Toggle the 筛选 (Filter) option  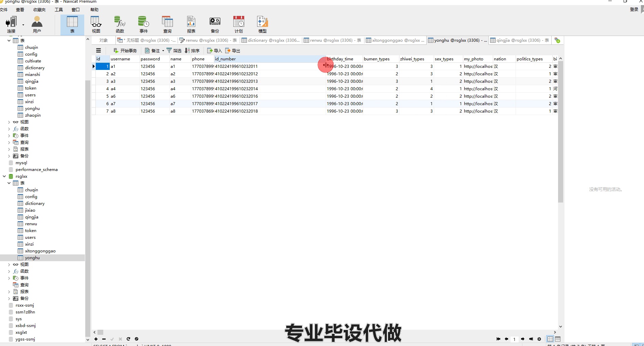tap(174, 50)
